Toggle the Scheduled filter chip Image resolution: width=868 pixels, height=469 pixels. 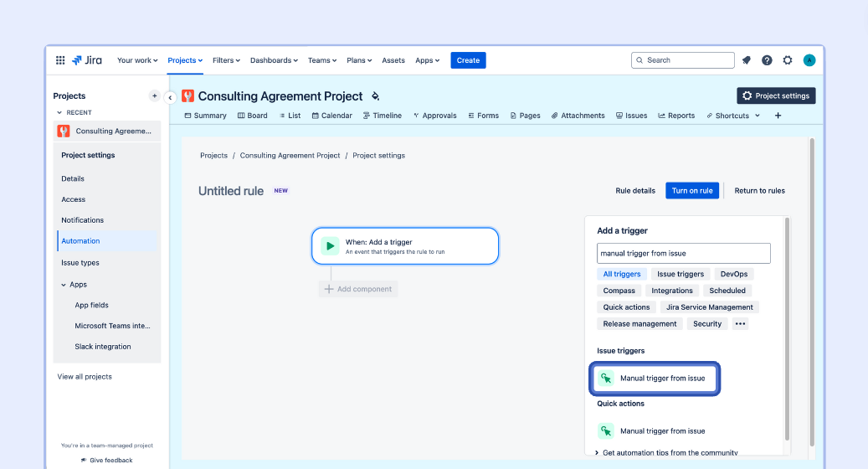click(x=727, y=291)
